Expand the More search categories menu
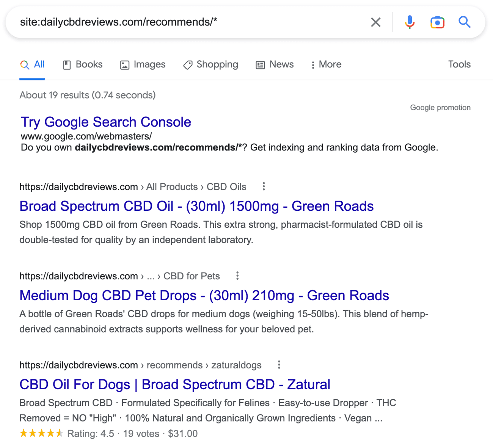Viewport: 493px width, 448px height. (x=326, y=65)
